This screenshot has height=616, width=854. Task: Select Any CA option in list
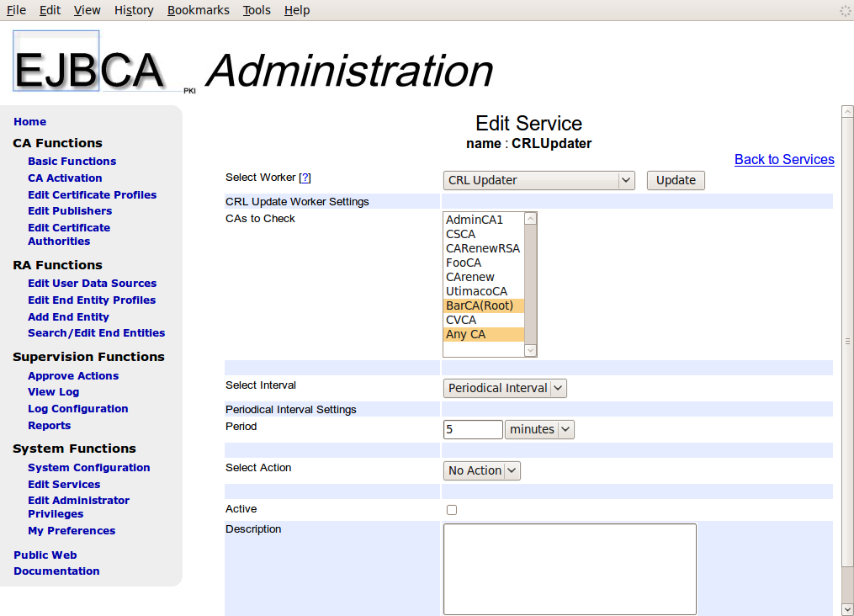466,334
